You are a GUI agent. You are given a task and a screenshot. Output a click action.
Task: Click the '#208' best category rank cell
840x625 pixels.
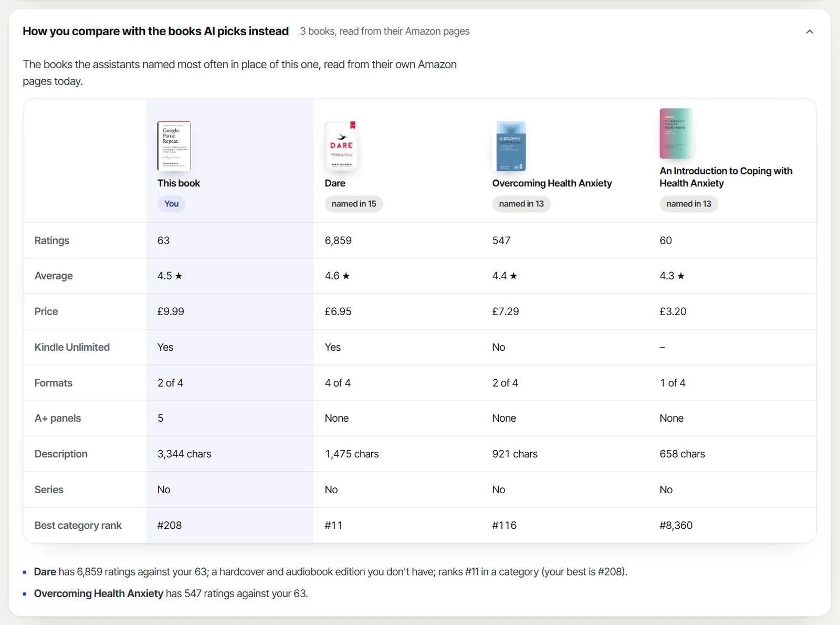click(170, 525)
